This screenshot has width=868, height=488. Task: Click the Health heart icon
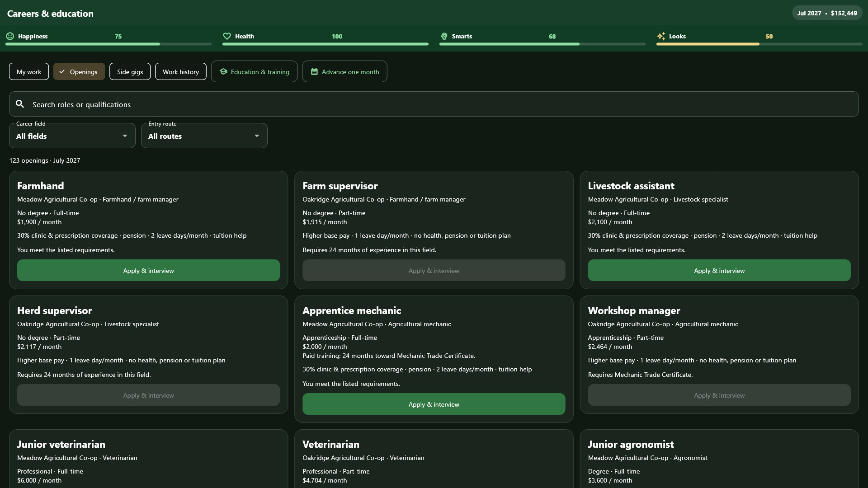click(x=227, y=36)
